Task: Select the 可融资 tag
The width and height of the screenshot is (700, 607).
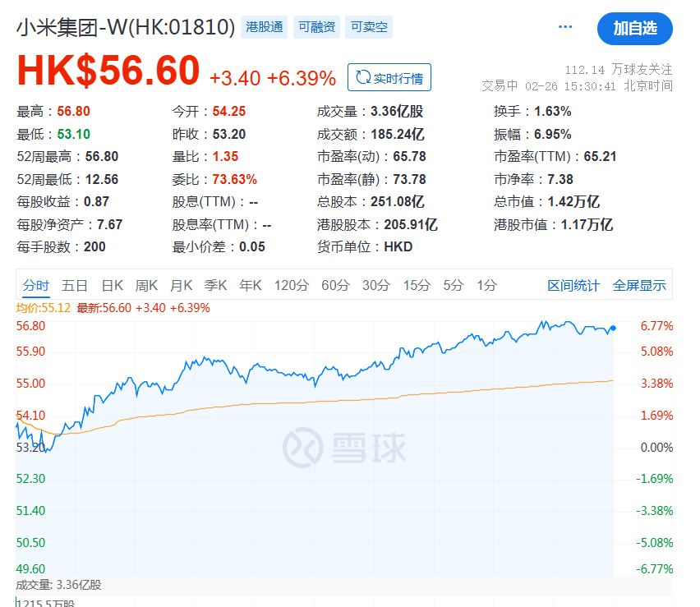Action: tap(316, 27)
